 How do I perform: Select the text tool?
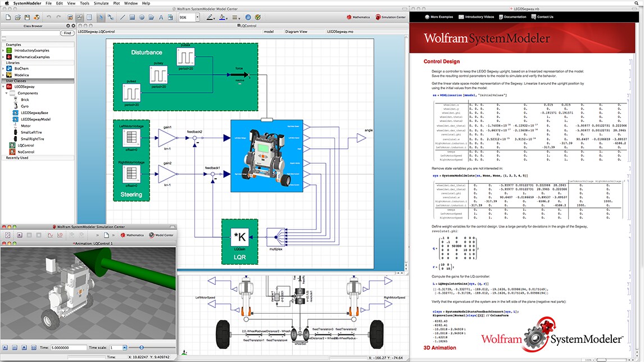click(x=161, y=17)
